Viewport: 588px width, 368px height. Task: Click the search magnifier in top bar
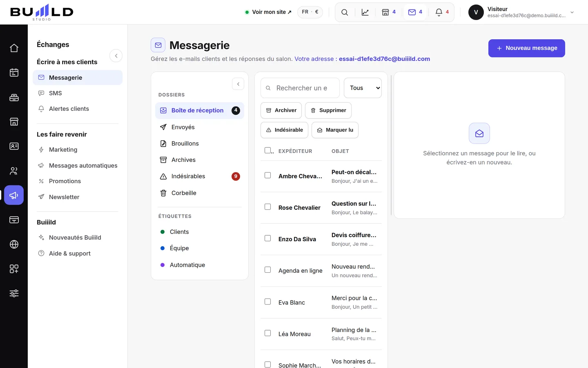pyautogui.click(x=345, y=12)
